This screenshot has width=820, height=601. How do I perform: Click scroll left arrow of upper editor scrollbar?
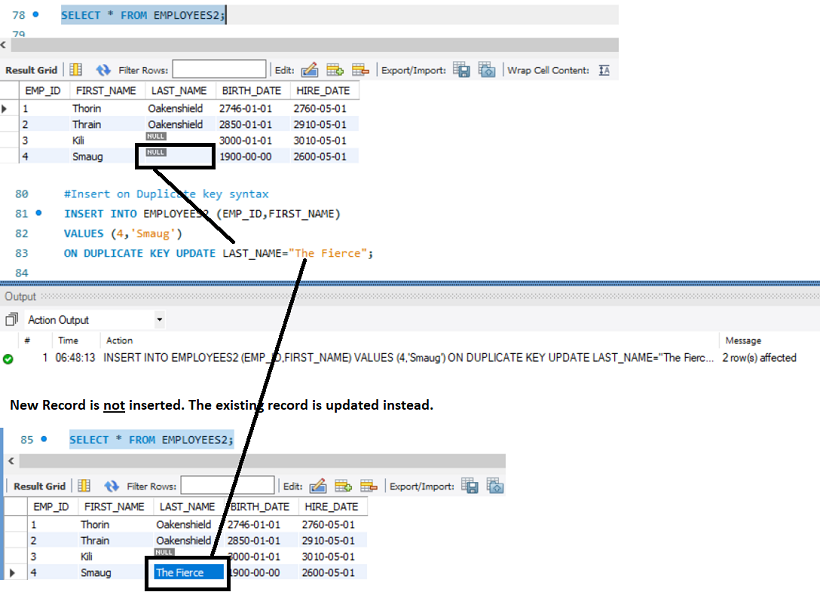tap(3, 45)
